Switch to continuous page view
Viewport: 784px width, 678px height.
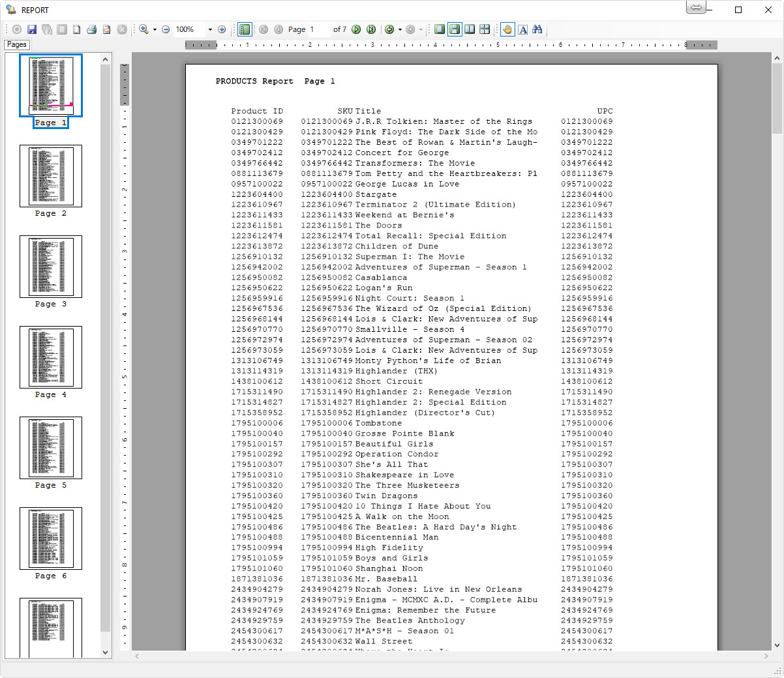(x=455, y=29)
